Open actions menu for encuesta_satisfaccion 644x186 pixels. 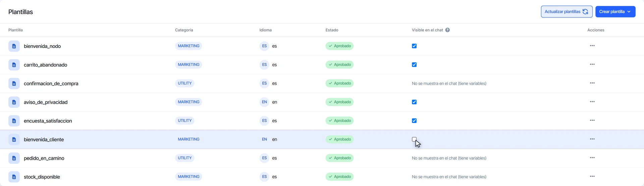[x=592, y=120]
